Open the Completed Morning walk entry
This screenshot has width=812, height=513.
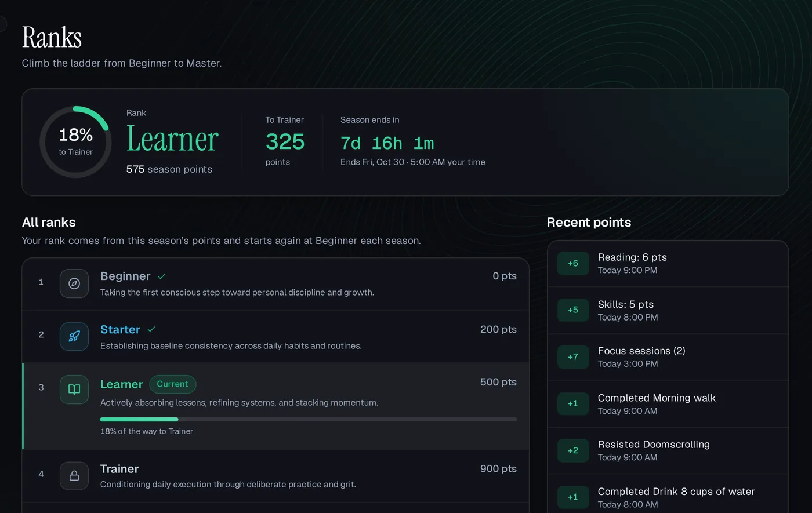668,405
